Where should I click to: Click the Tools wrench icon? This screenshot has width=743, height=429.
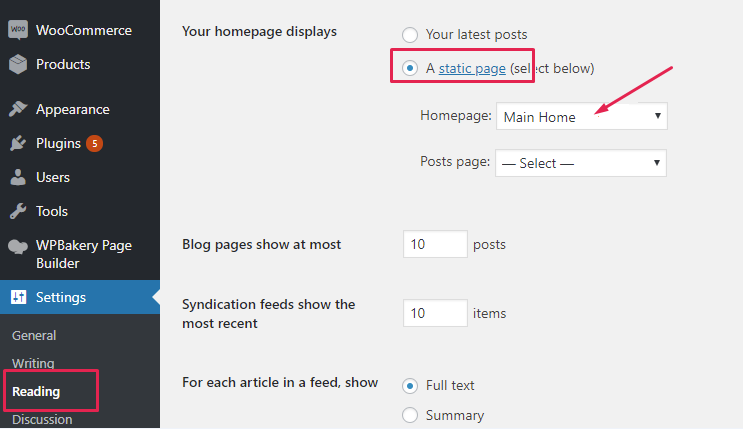[x=18, y=211]
